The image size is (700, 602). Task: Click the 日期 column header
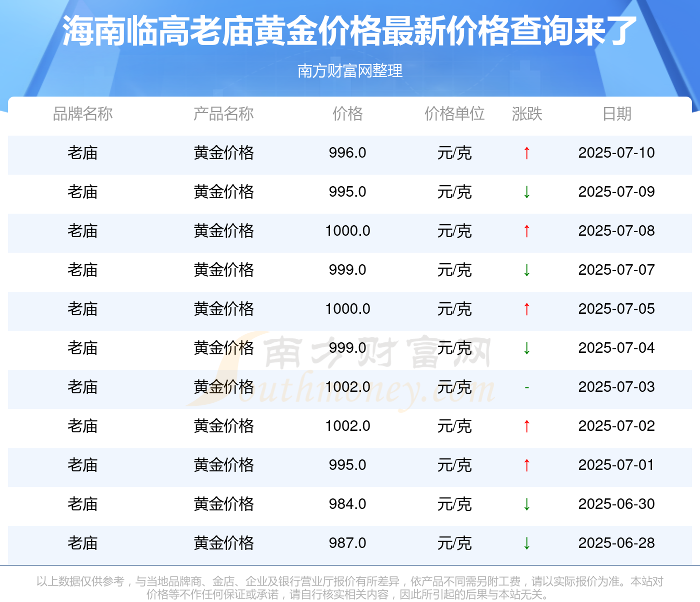(x=617, y=114)
